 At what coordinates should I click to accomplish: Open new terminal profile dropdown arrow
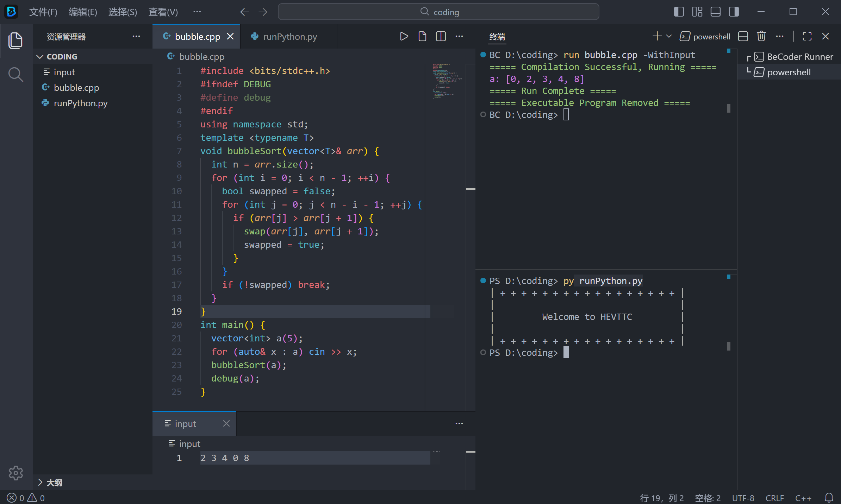[669, 36]
